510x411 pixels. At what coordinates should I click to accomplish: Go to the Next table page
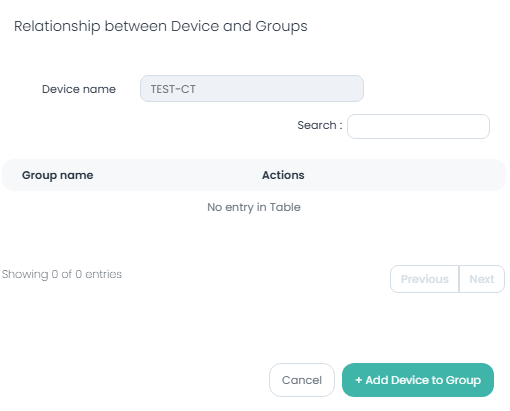(482, 279)
